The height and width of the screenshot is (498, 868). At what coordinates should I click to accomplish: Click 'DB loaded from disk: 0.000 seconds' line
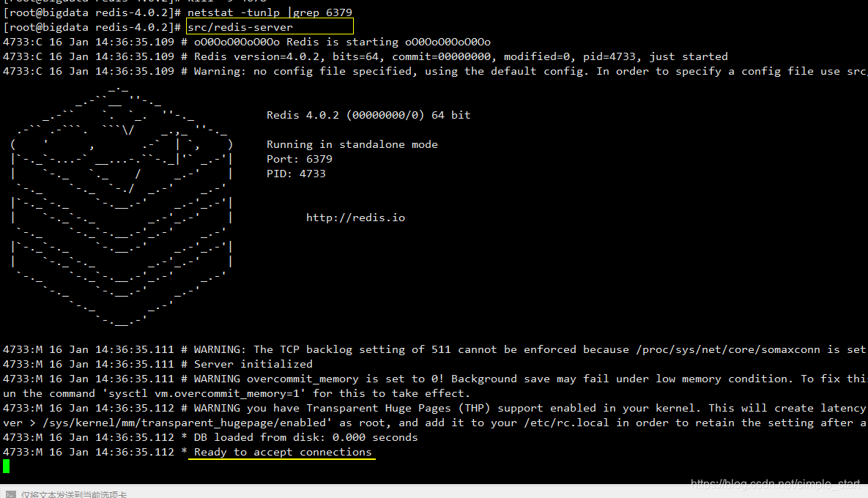point(305,437)
